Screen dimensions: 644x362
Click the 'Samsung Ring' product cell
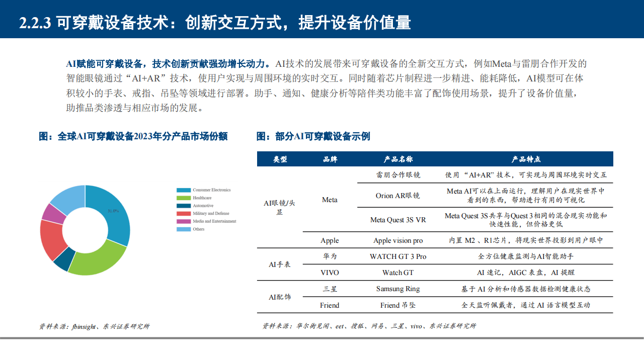coord(398,289)
